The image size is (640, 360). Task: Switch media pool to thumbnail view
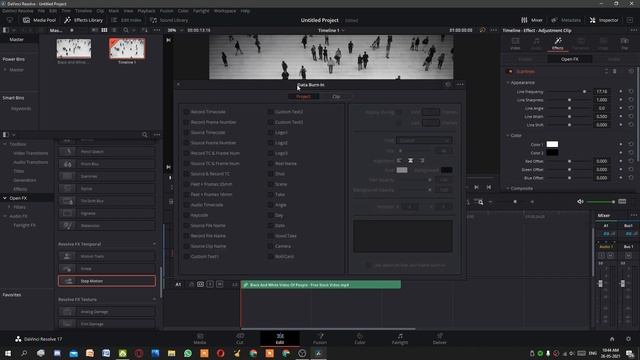(104, 30)
